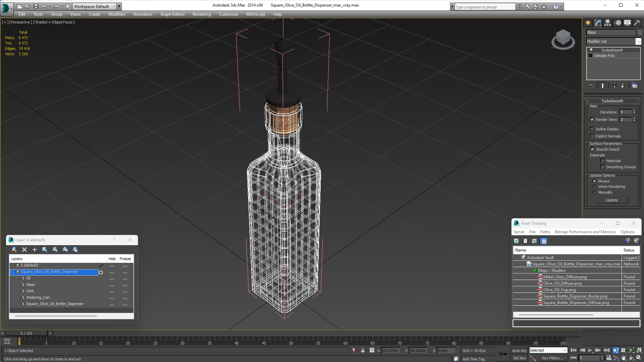The image size is (644, 362).
Task: Open the Graph Editors menu
Action: pyautogui.click(x=172, y=14)
